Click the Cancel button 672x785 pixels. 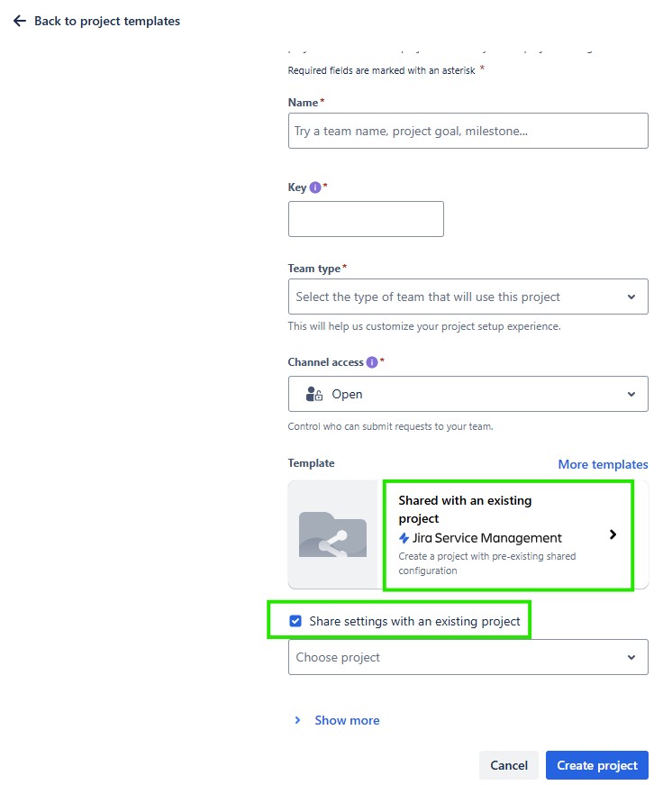coord(509,764)
